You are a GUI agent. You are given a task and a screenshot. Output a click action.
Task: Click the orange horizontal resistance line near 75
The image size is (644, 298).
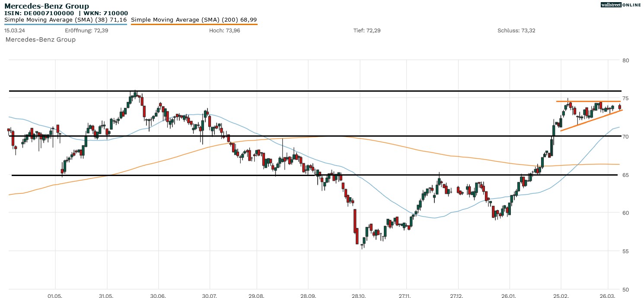pyautogui.click(x=588, y=101)
